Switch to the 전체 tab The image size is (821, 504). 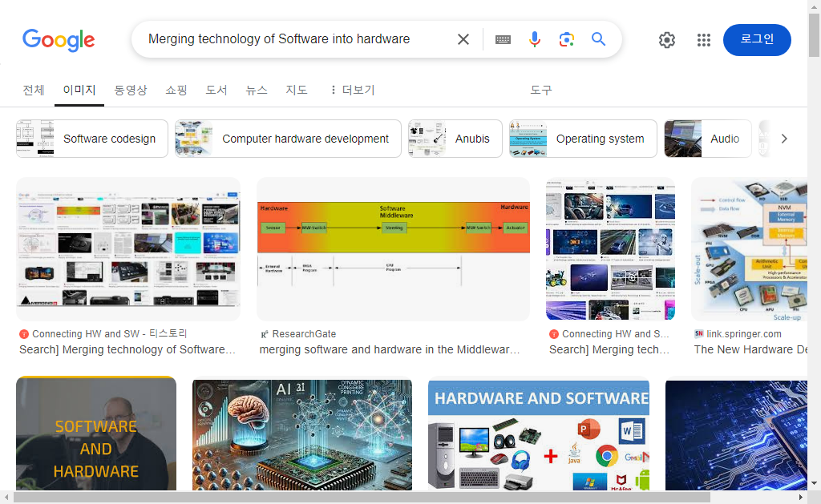(34, 90)
